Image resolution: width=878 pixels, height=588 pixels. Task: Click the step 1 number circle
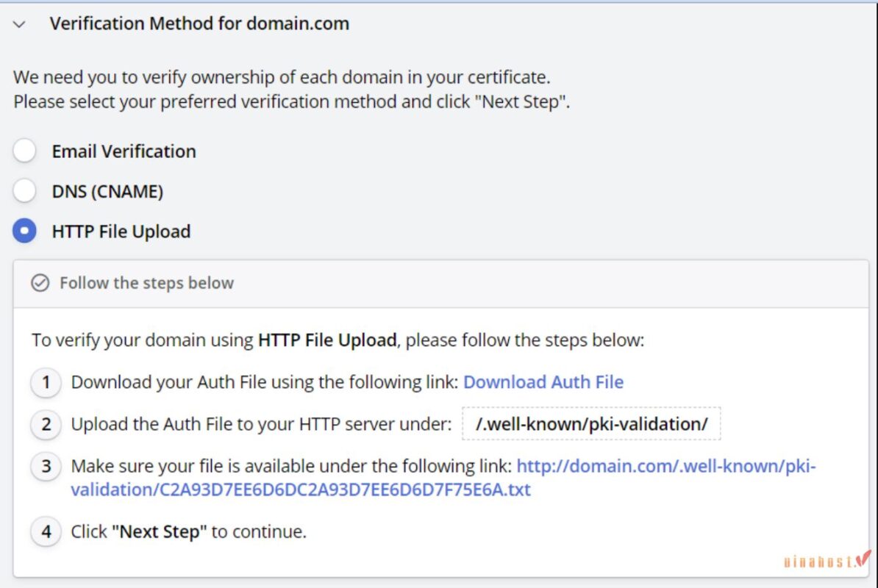point(46,382)
